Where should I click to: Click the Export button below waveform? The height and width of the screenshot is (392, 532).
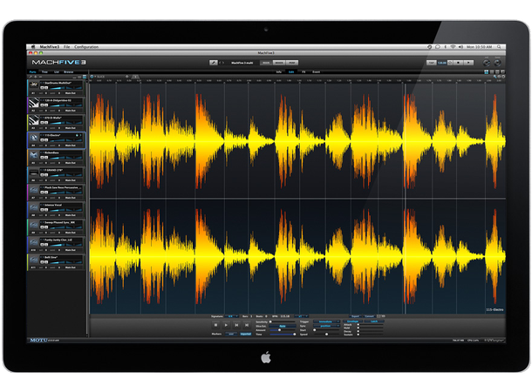(x=355, y=316)
